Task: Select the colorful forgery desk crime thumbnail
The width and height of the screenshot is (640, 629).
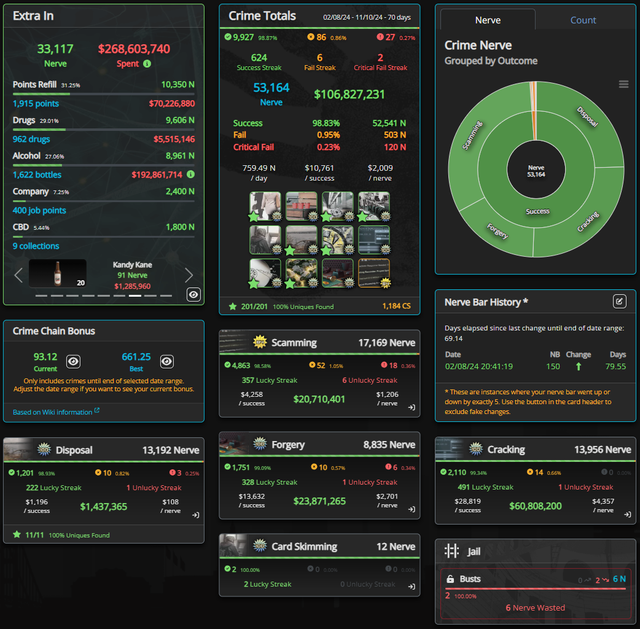Action: (338, 273)
